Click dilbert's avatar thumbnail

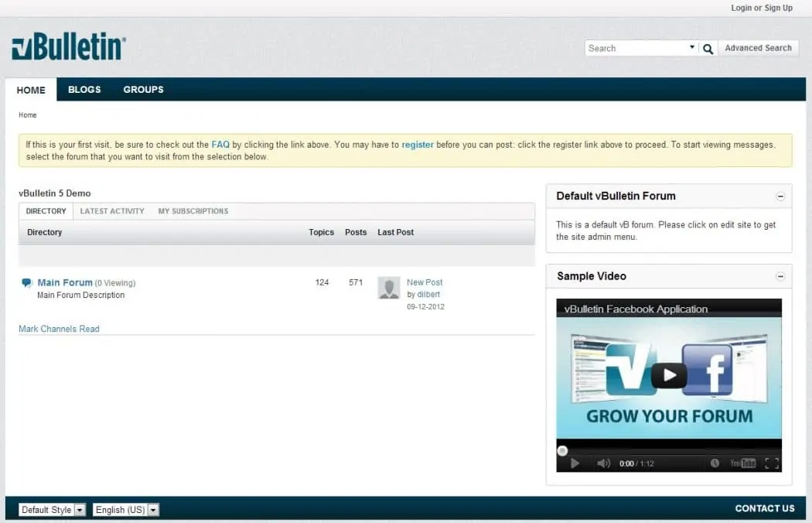[x=389, y=288]
